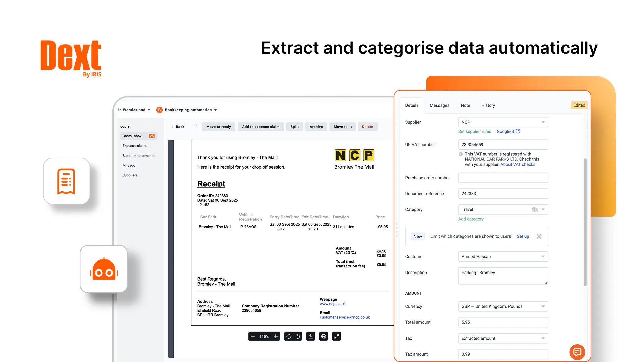Viewport: 644px width, 362px height.
Task: Click the Move to ready button
Action: click(219, 127)
